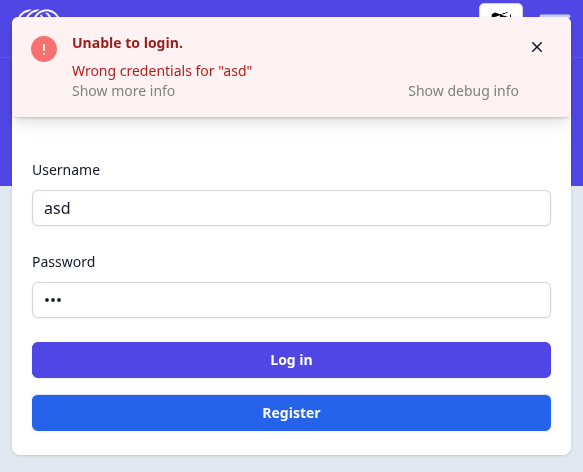Click the partially hidden site logo
Image resolution: width=583 pixels, height=472 pixels.
[39, 13]
